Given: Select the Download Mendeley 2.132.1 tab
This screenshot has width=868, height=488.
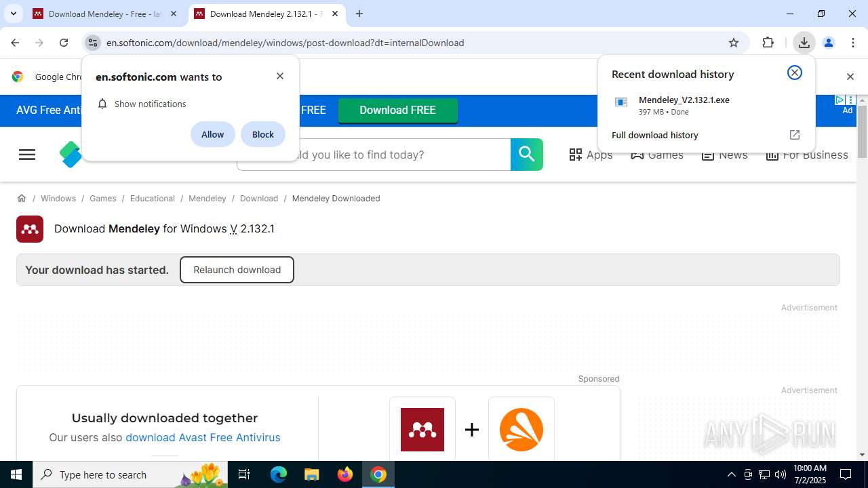Looking at the screenshot, I should click(x=267, y=14).
